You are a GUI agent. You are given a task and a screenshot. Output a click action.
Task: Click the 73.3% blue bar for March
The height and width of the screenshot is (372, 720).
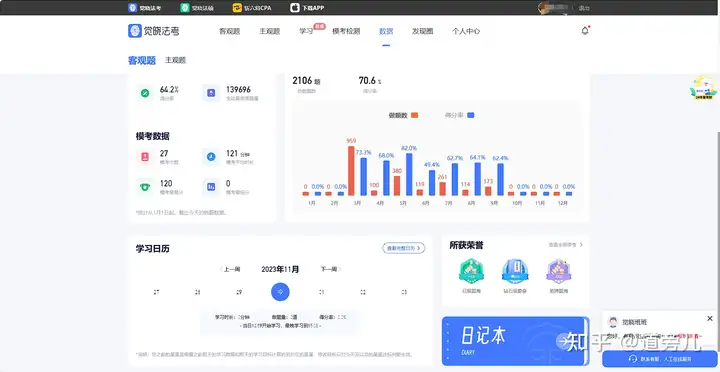click(364, 177)
